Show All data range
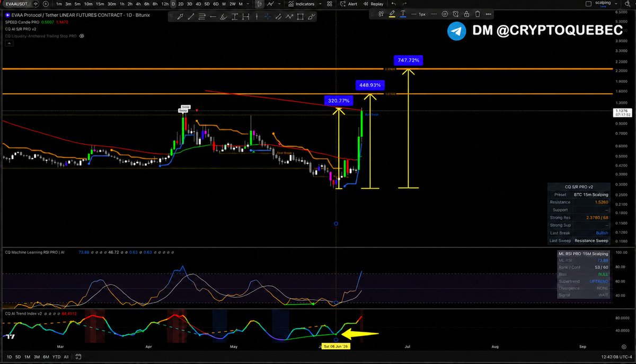 [x=66, y=357]
